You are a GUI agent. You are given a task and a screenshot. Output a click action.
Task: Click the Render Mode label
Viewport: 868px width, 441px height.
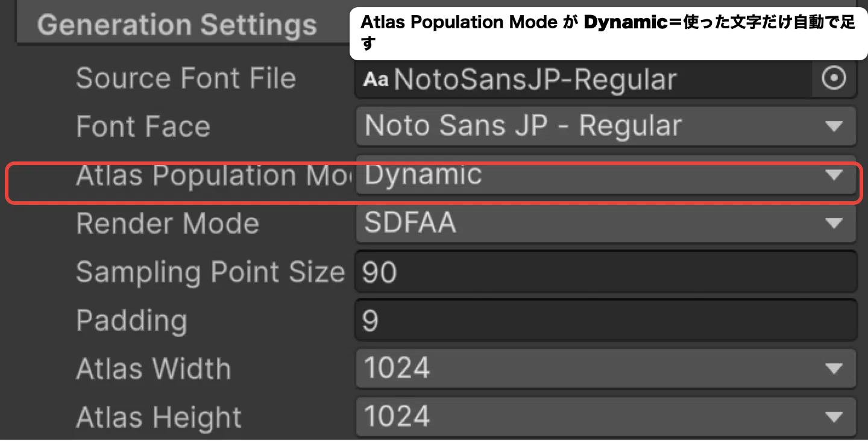(x=168, y=224)
